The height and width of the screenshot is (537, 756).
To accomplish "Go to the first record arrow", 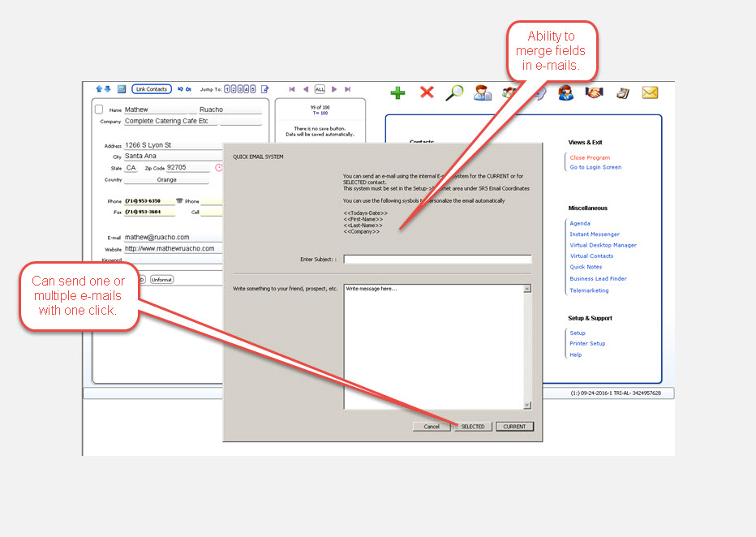I will point(292,89).
